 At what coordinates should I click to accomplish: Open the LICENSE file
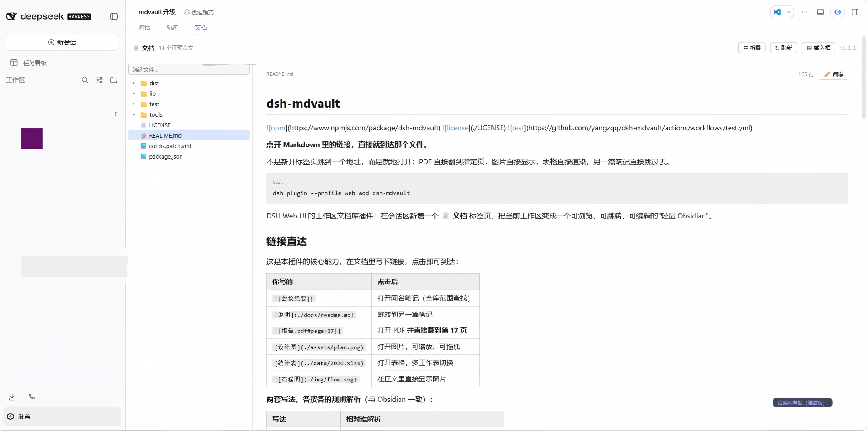[x=189, y=125]
